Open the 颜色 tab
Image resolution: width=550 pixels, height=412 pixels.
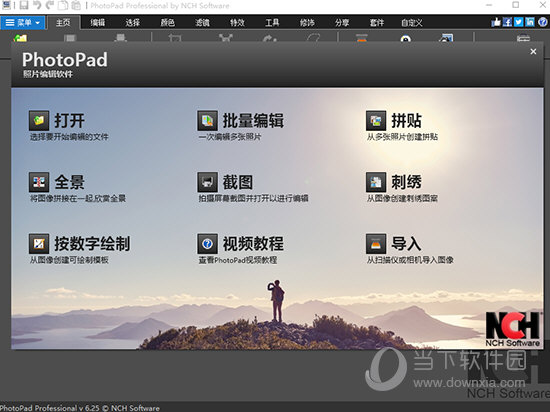point(167,23)
